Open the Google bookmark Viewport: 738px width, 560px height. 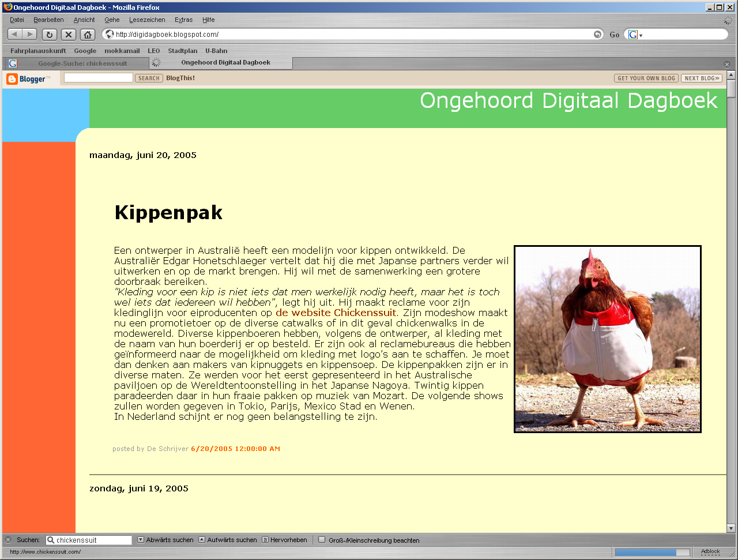pos(85,51)
